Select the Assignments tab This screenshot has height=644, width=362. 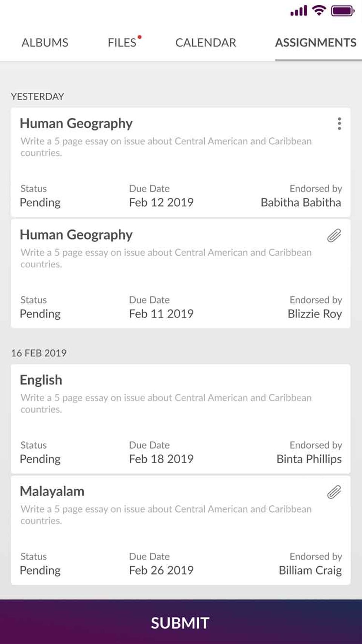click(x=316, y=43)
